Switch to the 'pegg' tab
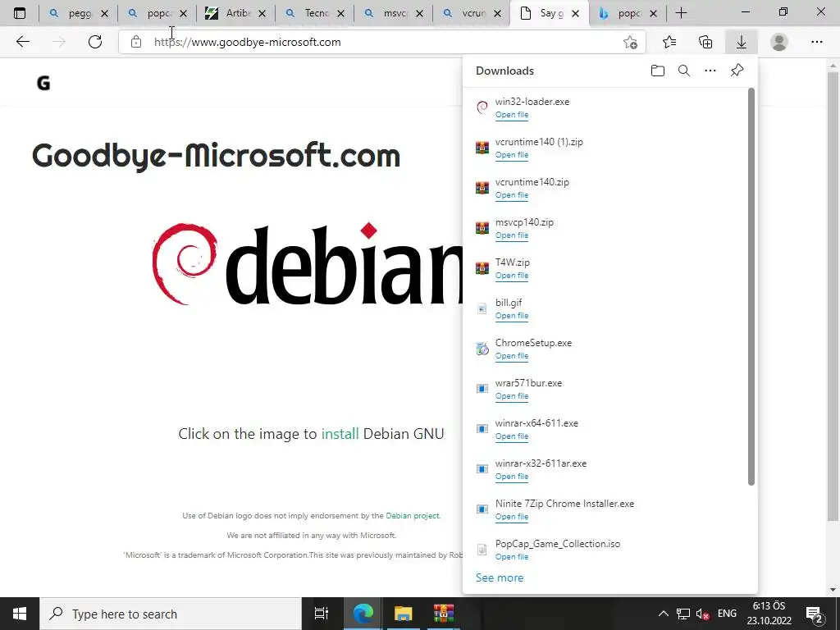The image size is (840, 630). pyautogui.click(x=78, y=13)
